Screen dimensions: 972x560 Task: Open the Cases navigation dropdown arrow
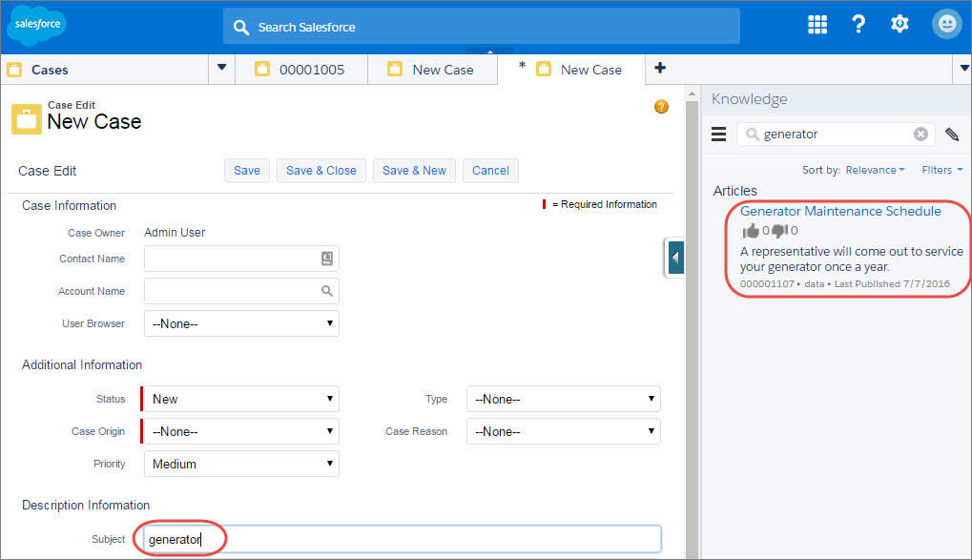(222, 68)
